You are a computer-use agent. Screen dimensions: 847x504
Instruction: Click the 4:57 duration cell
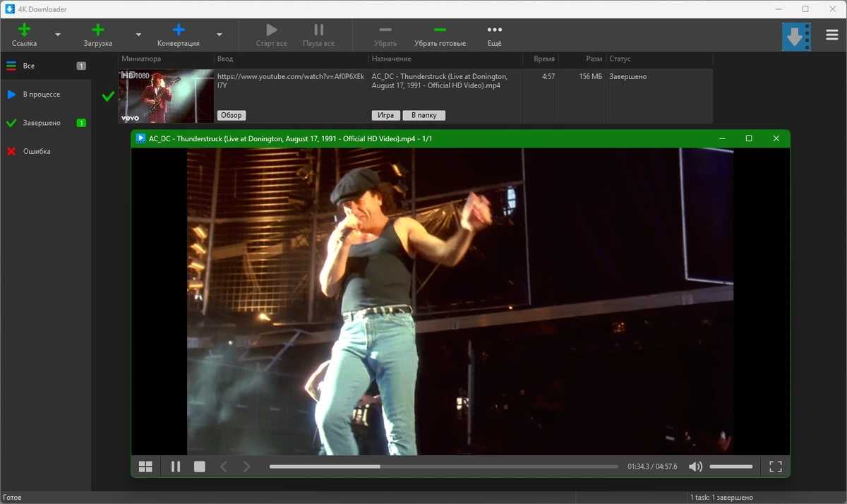[x=548, y=76]
